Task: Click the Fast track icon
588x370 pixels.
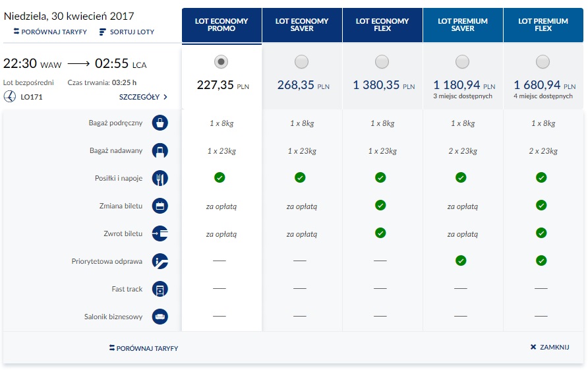Action: (x=160, y=289)
